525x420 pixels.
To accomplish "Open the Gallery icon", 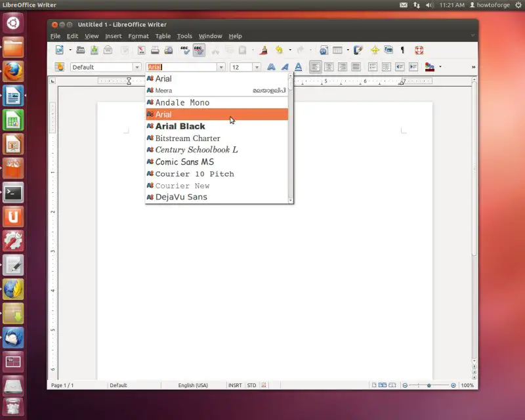I will pyautogui.click(x=388, y=51).
